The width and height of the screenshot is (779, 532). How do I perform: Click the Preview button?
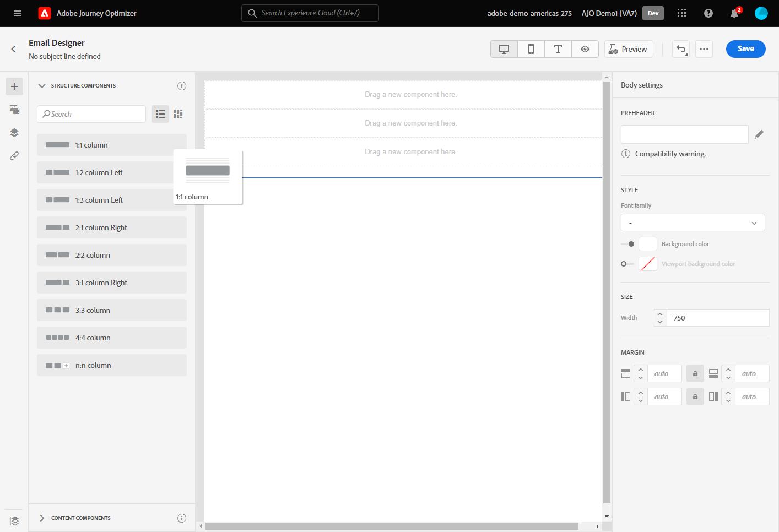pyautogui.click(x=629, y=49)
